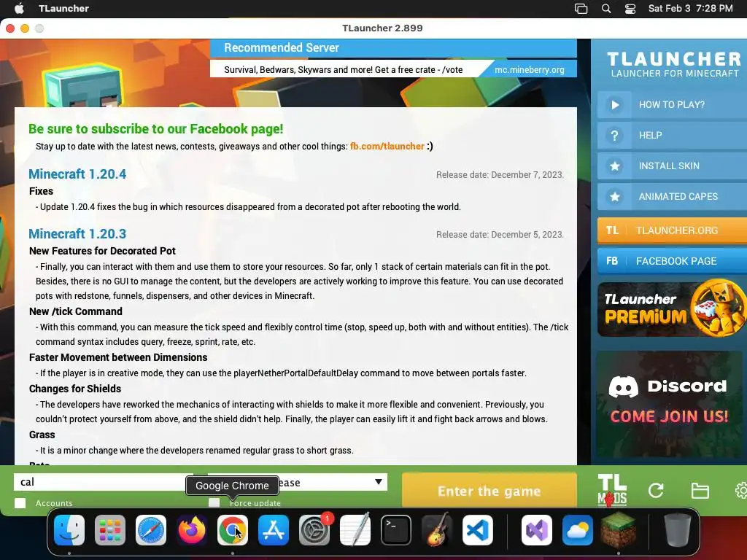Open Launchpad in the dock
The width and height of the screenshot is (747, 560).
pos(110,530)
